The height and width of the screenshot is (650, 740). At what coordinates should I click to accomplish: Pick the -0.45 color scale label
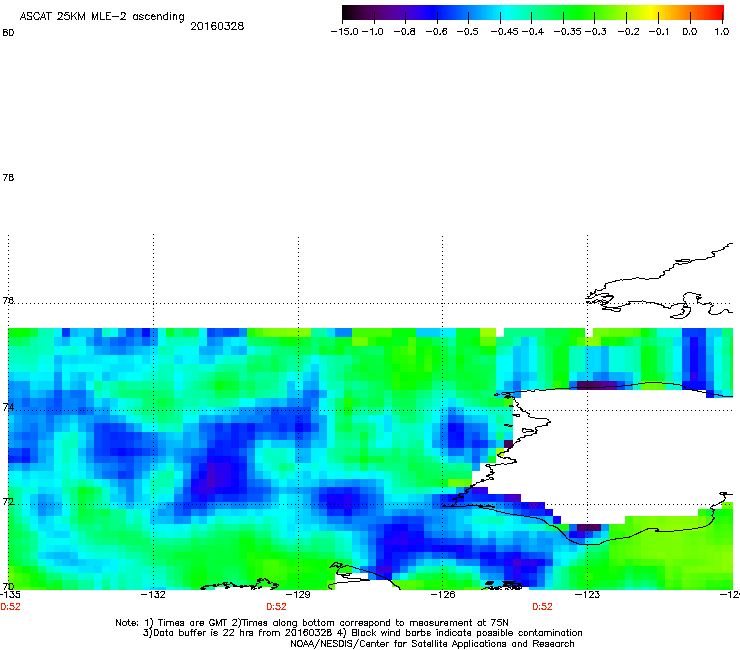[x=504, y=32]
